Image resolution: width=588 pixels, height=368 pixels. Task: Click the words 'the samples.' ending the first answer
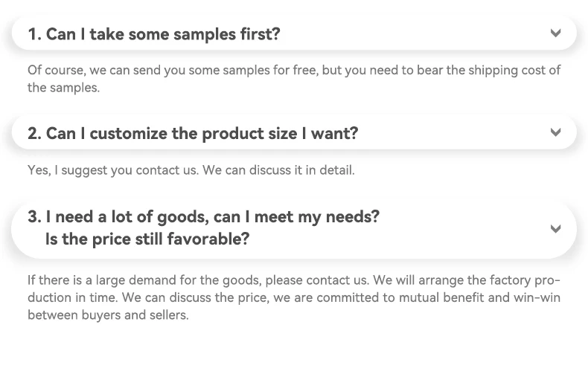click(x=64, y=88)
